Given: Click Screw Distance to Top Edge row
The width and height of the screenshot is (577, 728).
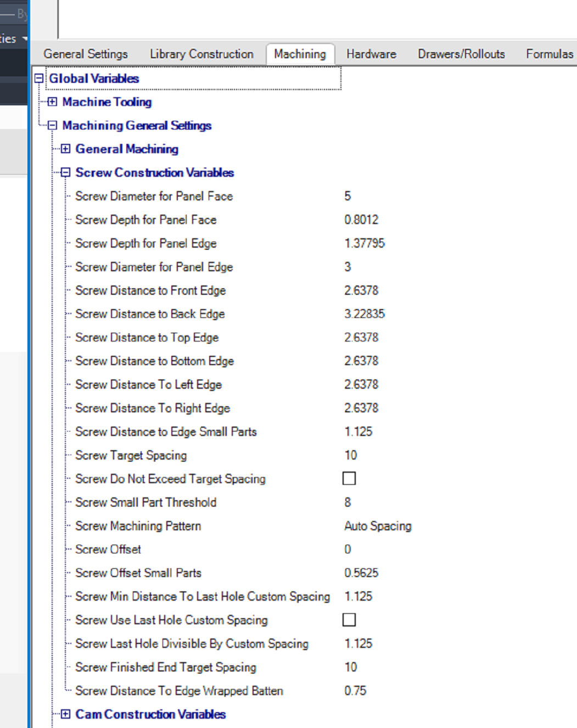Looking at the screenshot, I should tap(147, 338).
